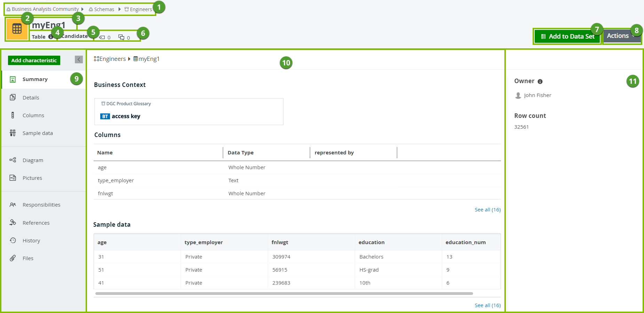Switch to the Columns tab
Screen dimensions: 644x313
33,115
